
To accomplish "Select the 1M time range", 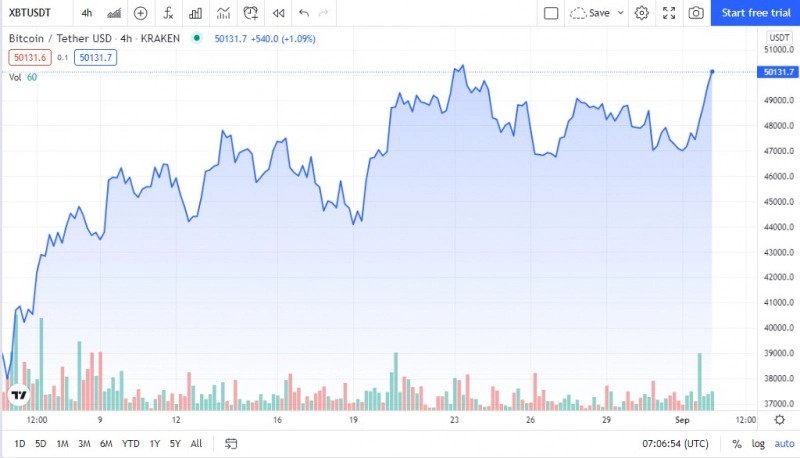I will point(62,443).
